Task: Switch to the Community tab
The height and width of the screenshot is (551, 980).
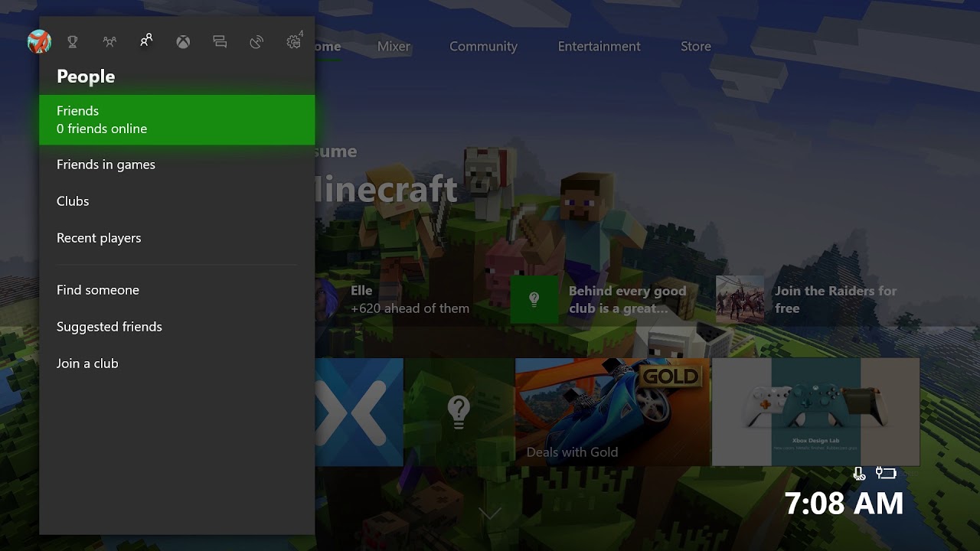Action: tap(483, 46)
